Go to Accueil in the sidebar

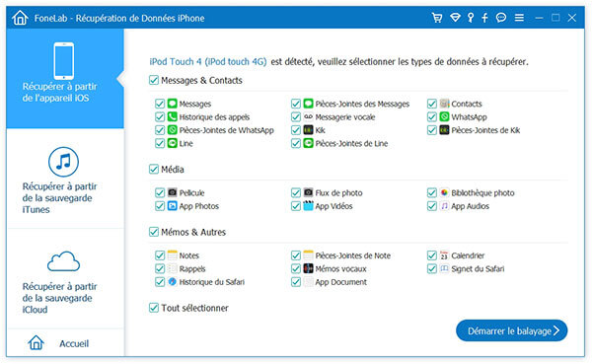[x=65, y=343]
